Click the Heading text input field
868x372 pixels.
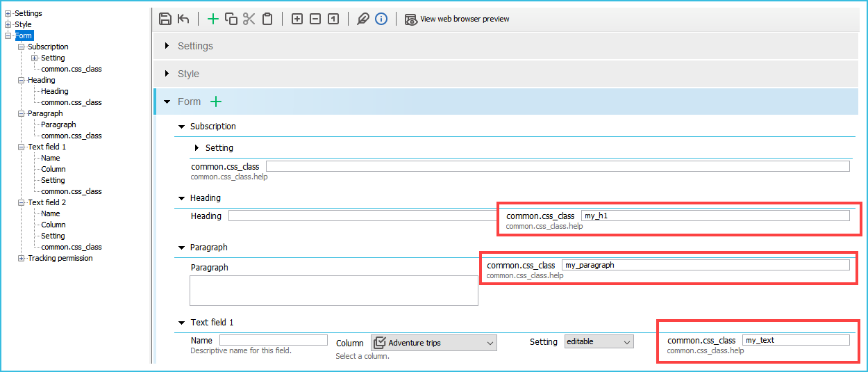363,216
